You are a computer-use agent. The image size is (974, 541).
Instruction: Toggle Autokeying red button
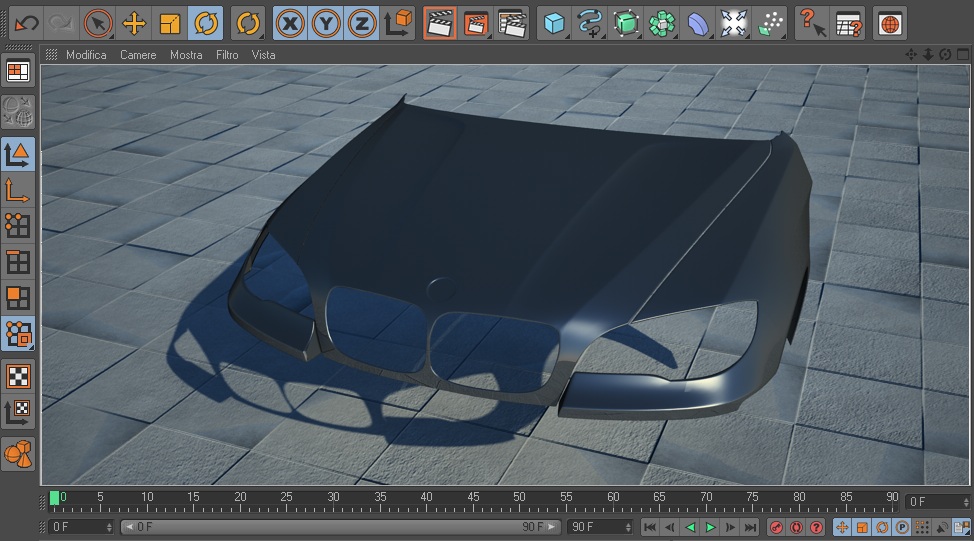click(x=796, y=527)
